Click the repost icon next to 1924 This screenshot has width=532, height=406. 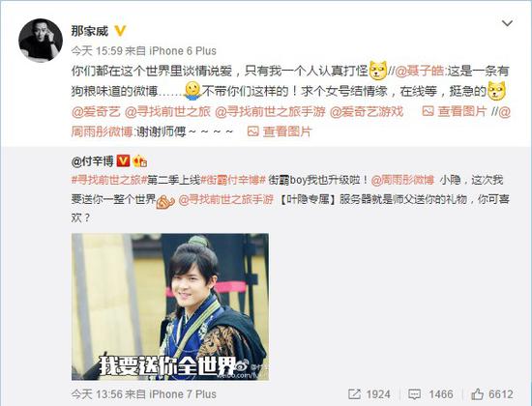pyautogui.click(x=354, y=394)
